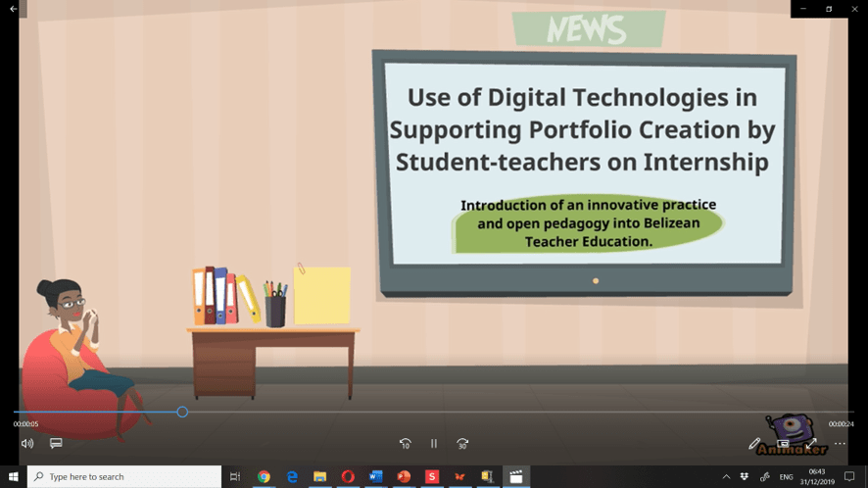Open subtitles and captions menu

[56, 444]
